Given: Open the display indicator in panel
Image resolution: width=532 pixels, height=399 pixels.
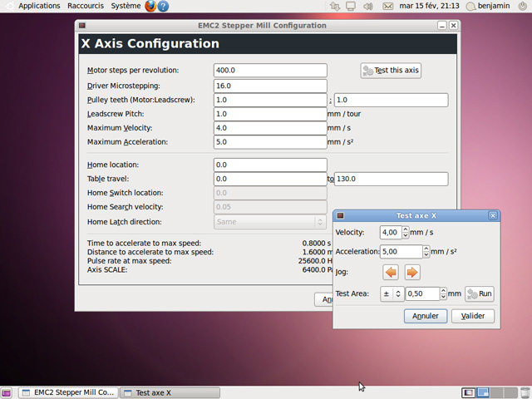Looking at the screenshot, I should (351, 6).
